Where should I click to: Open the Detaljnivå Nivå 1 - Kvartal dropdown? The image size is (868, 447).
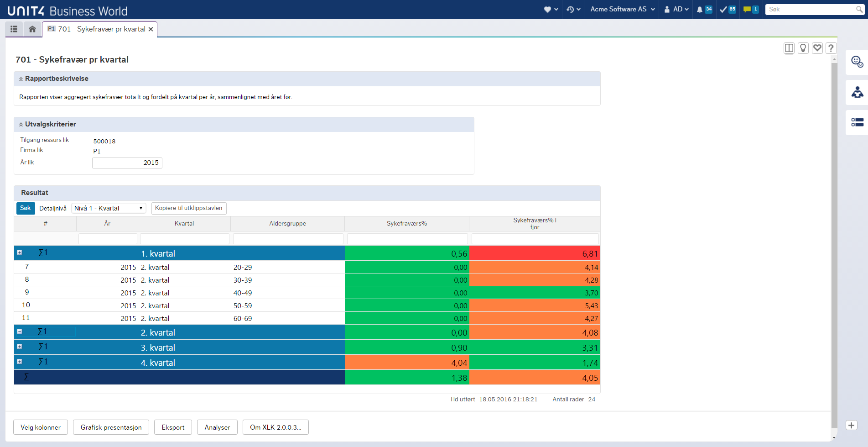(109, 208)
